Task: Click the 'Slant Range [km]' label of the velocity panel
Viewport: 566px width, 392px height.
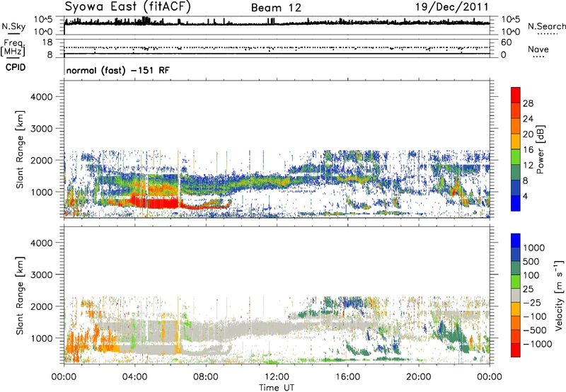Action: point(20,296)
